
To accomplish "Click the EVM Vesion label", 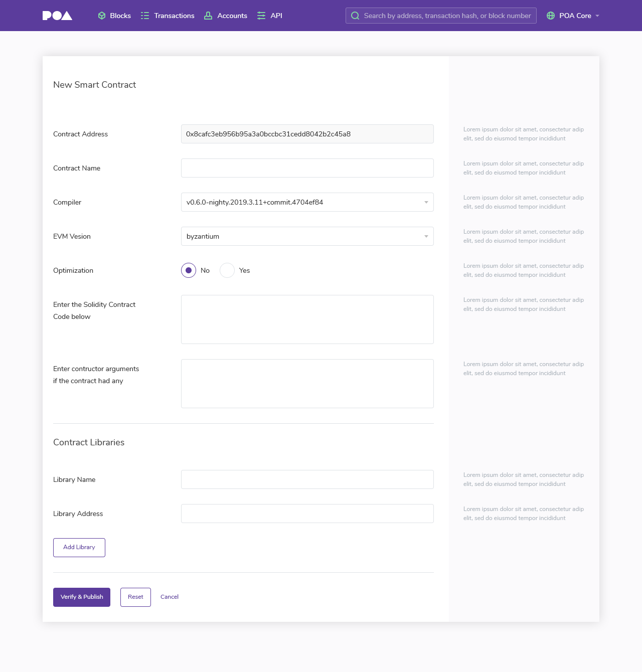I will tap(72, 236).
